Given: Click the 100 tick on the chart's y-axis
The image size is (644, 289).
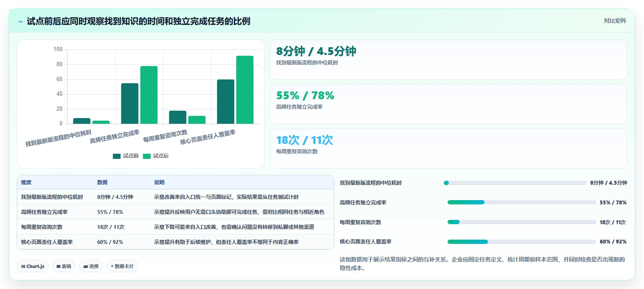Looking at the screenshot, I should point(58,49).
